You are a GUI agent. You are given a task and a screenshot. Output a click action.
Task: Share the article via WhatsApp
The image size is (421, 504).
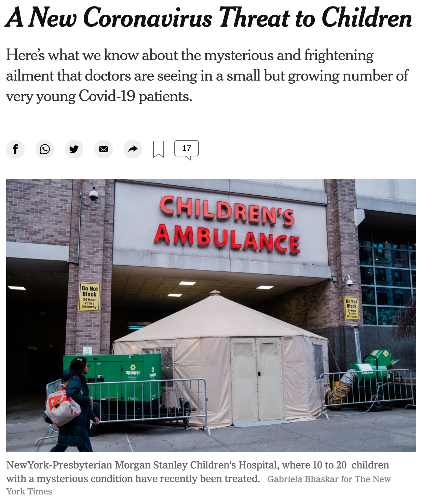tap(45, 149)
